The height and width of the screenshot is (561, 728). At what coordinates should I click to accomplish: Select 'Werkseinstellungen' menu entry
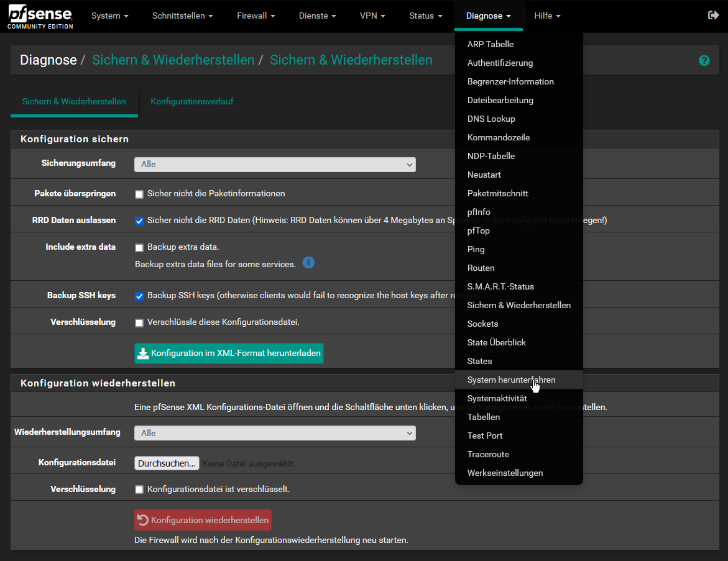518,473
